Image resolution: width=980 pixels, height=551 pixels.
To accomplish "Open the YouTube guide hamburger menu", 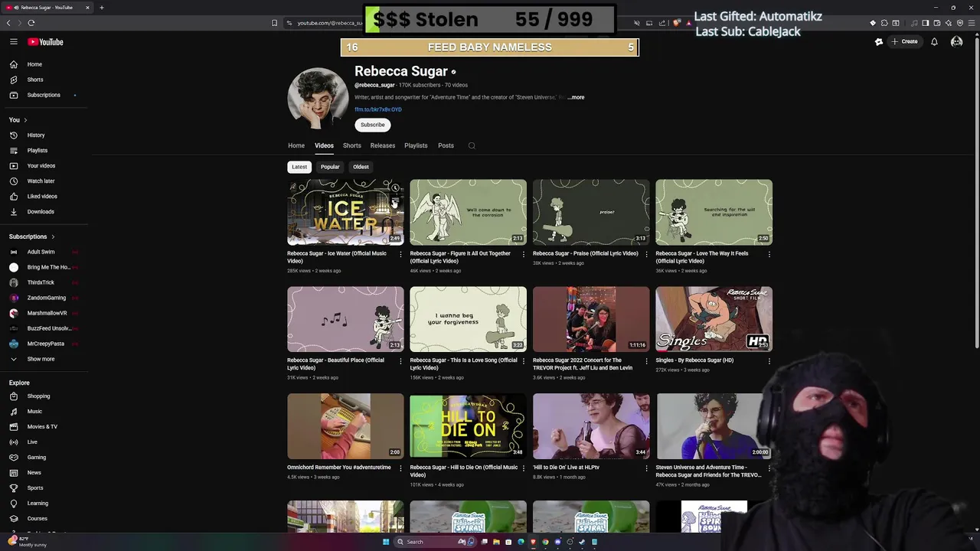I will tap(14, 42).
